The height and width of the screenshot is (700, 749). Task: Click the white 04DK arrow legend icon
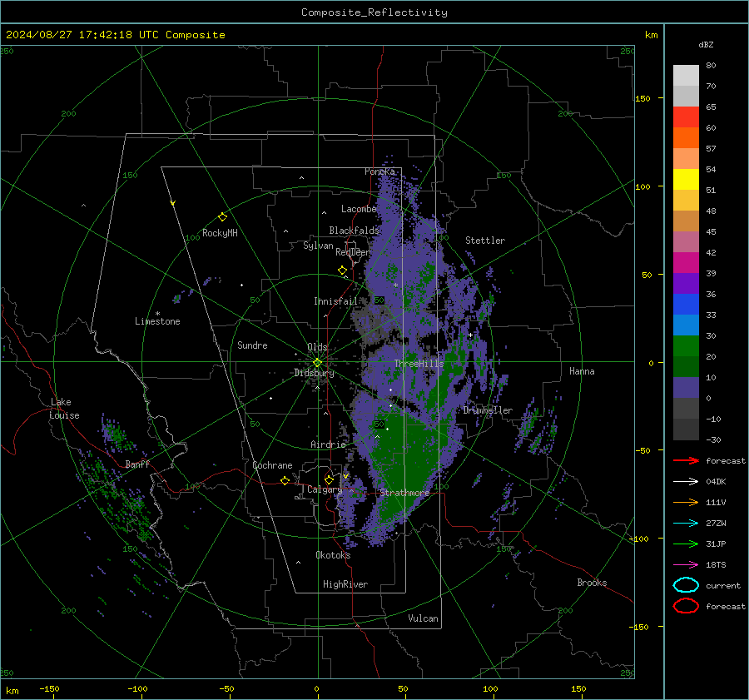686,482
